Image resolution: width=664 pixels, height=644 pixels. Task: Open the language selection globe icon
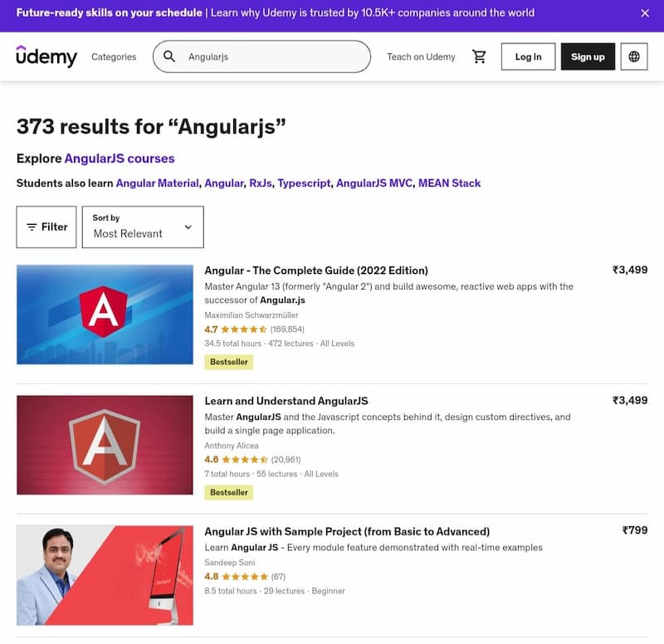[x=633, y=56]
